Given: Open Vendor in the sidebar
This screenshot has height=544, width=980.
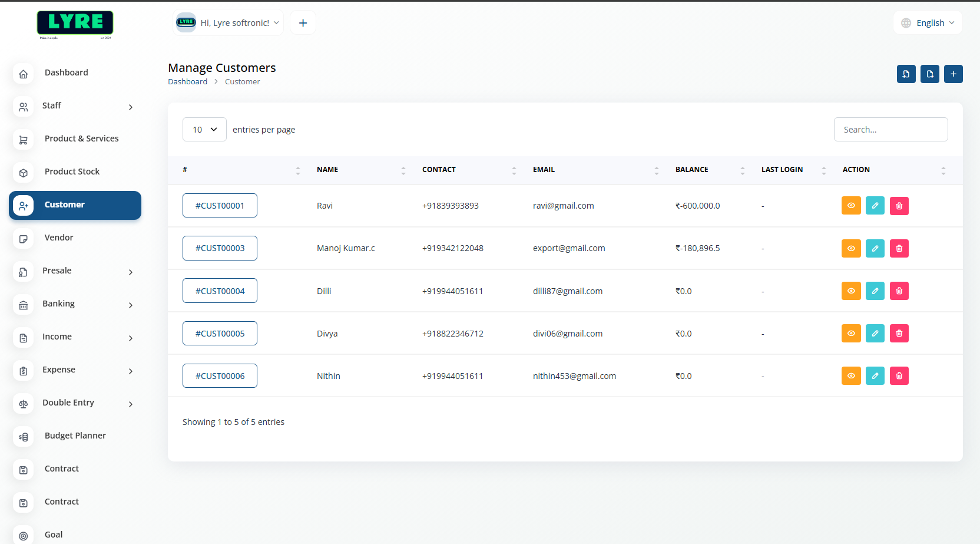Looking at the screenshot, I should [x=59, y=238].
